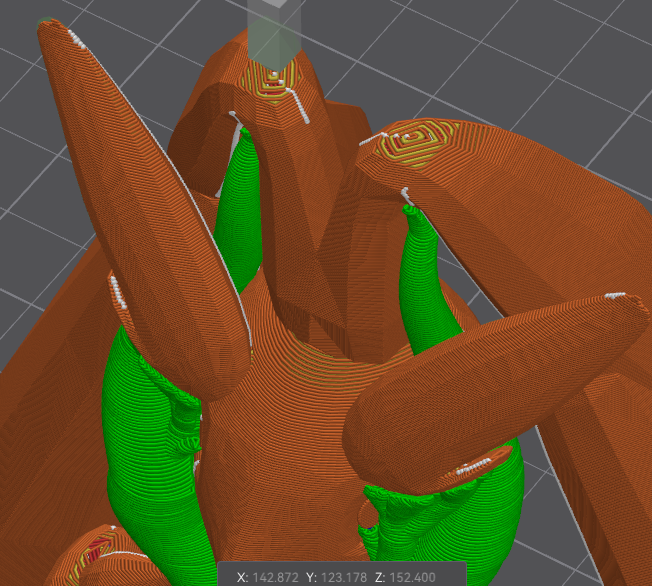Click the Y: 123.178 coordinate readout

click(337, 577)
